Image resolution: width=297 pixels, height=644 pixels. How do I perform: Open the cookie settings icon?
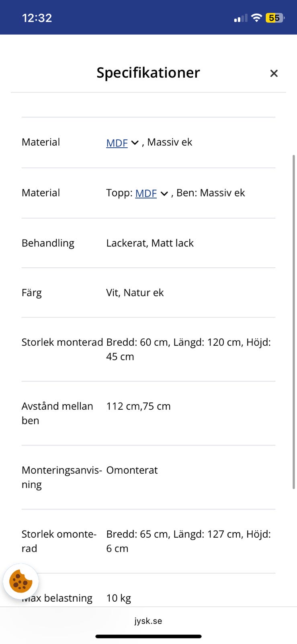[x=21, y=581]
